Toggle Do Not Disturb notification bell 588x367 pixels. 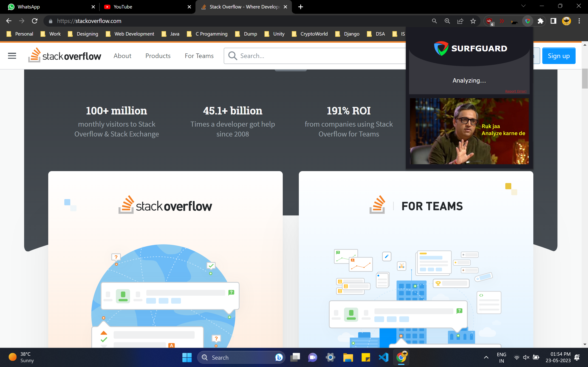tap(577, 357)
